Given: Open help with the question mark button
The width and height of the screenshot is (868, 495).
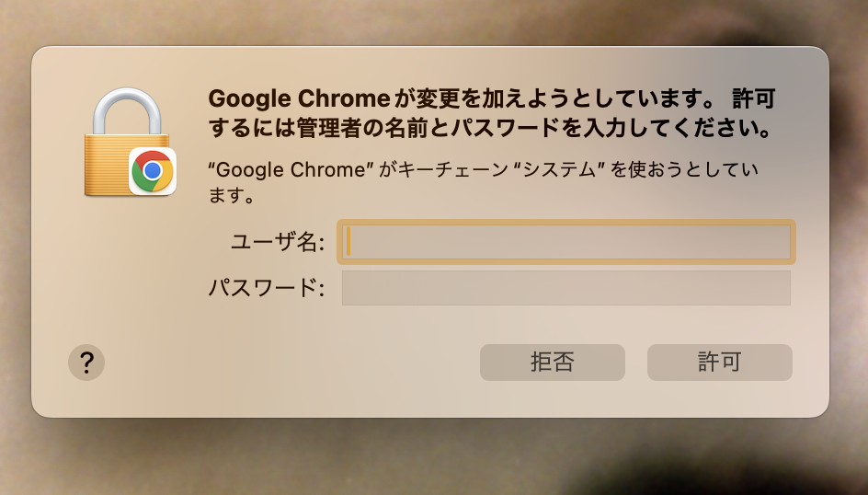Looking at the screenshot, I should coord(86,363).
